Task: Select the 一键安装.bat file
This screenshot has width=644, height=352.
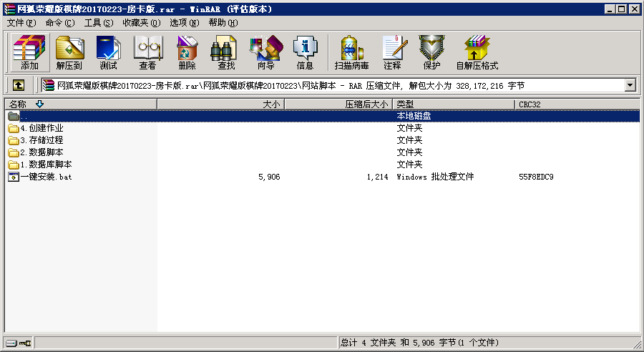Action: pos(46,177)
